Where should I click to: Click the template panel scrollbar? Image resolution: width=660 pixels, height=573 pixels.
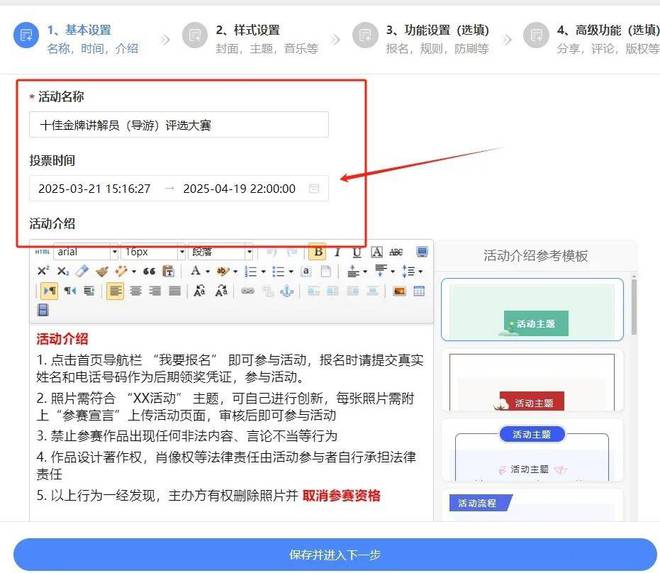[633, 305]
